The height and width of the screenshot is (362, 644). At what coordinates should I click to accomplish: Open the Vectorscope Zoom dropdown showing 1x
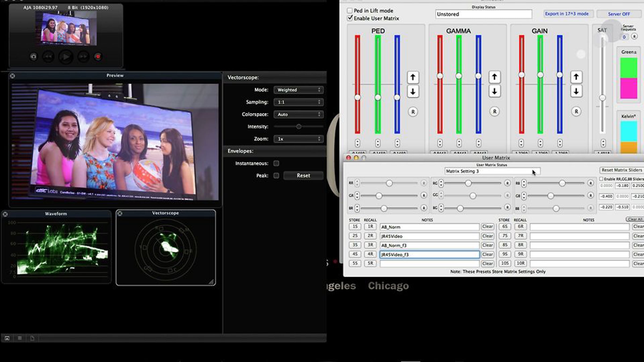298,139
